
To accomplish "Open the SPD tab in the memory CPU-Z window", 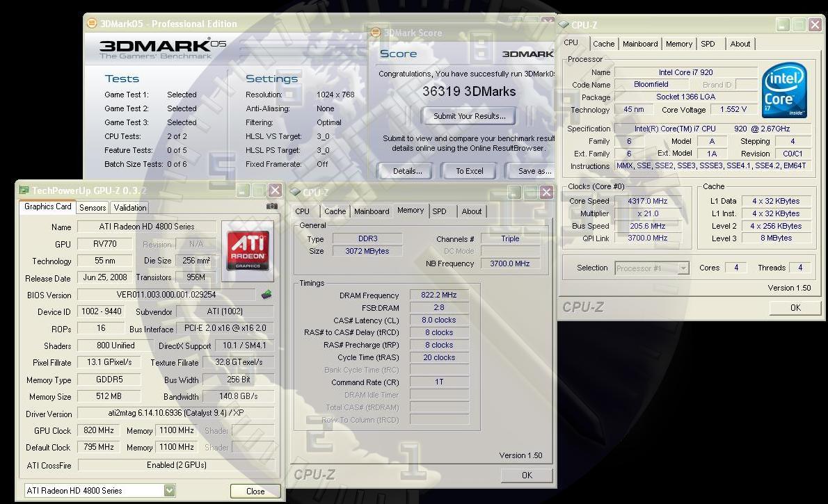I will [439, 211].
